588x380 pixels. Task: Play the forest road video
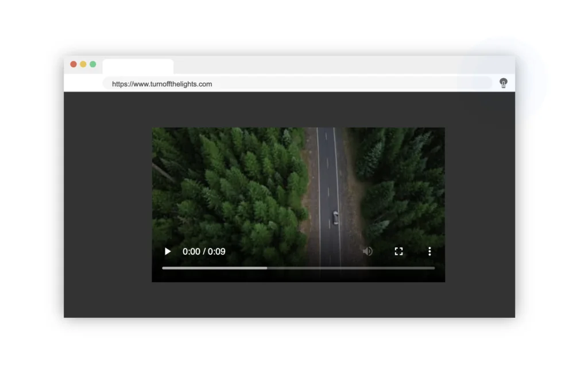pos(168,251)
